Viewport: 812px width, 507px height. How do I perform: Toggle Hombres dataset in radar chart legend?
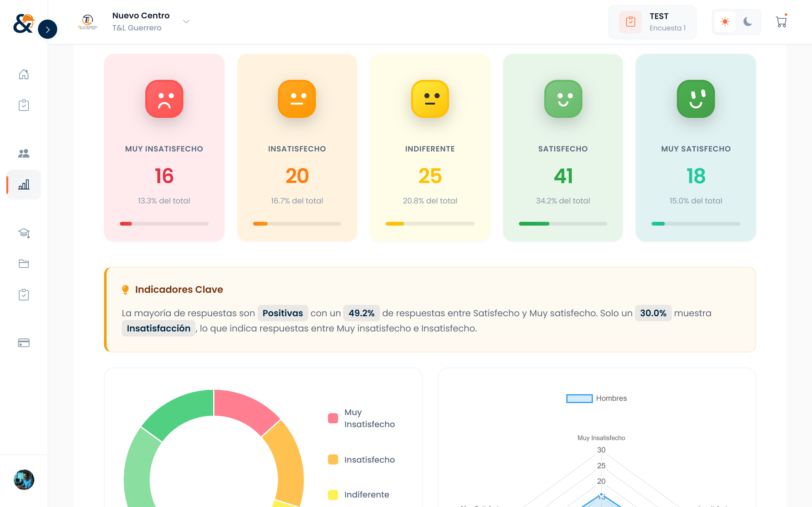point(596,398)
